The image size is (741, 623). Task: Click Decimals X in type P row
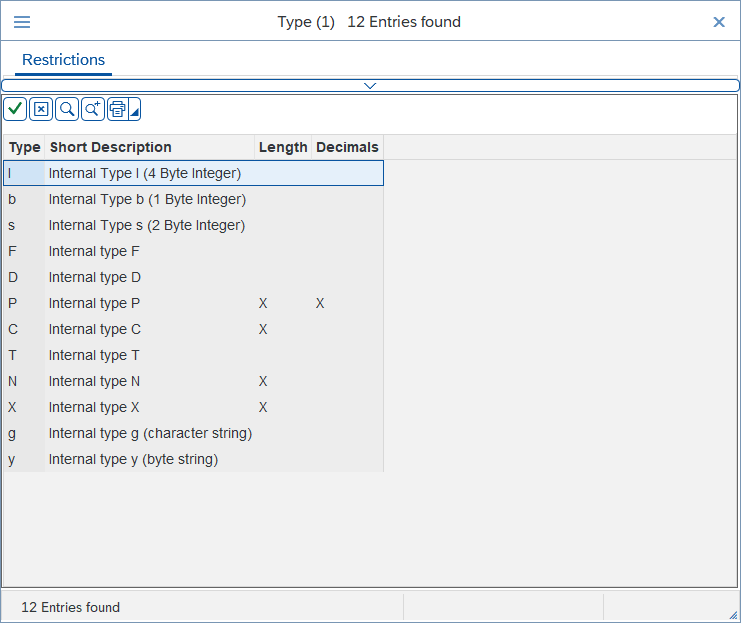(x=320, y=303)
